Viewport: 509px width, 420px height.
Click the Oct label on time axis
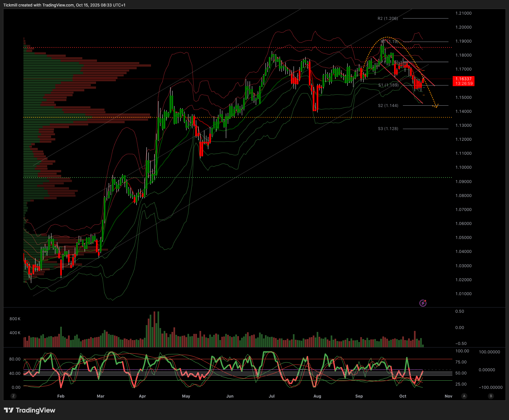[403, 396]
